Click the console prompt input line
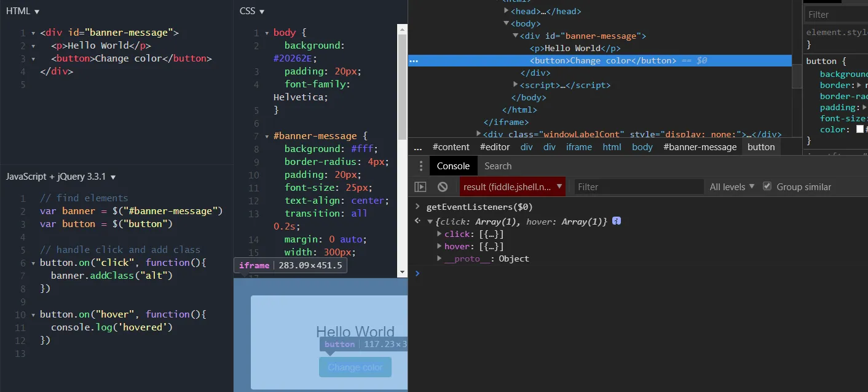The image size is (868, 392). [x=639, y=273]
